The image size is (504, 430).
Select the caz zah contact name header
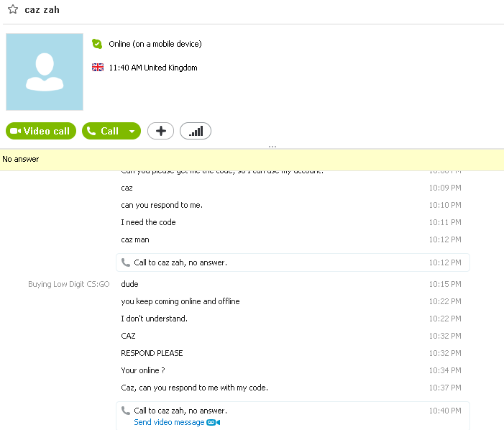[x=42, y=10]
